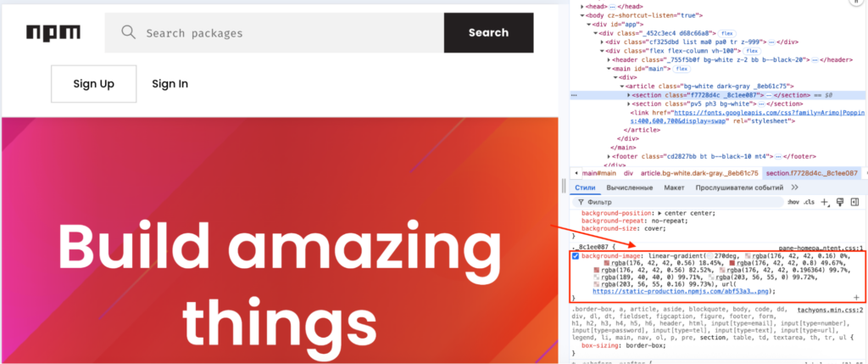Open the three-dot actions on selected row
The height and width of the screenshot is (364, 868).
[x=574, y=95]
